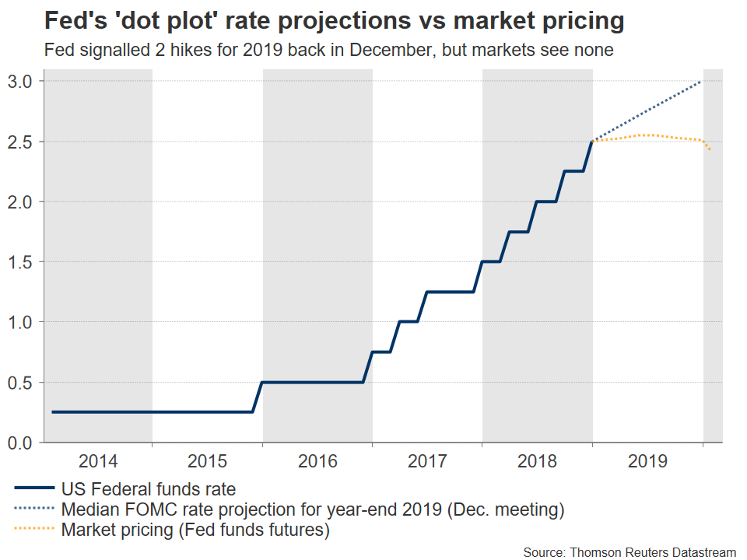Click the chart title about dot plot projections
This screenshot has width=747, height=560.
point(335,22)
